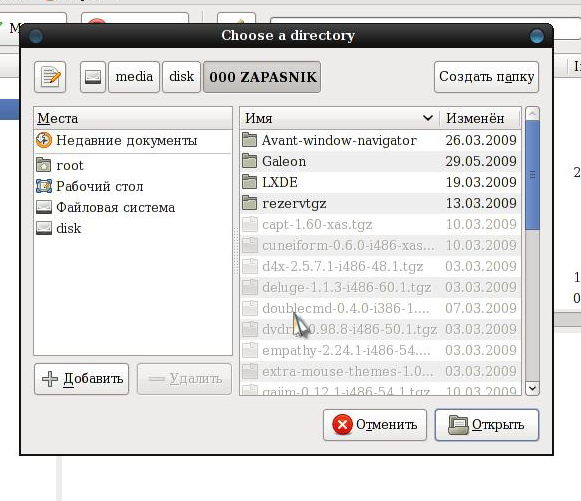Click the blue file list scrollbar thumb

pos(532,175)
